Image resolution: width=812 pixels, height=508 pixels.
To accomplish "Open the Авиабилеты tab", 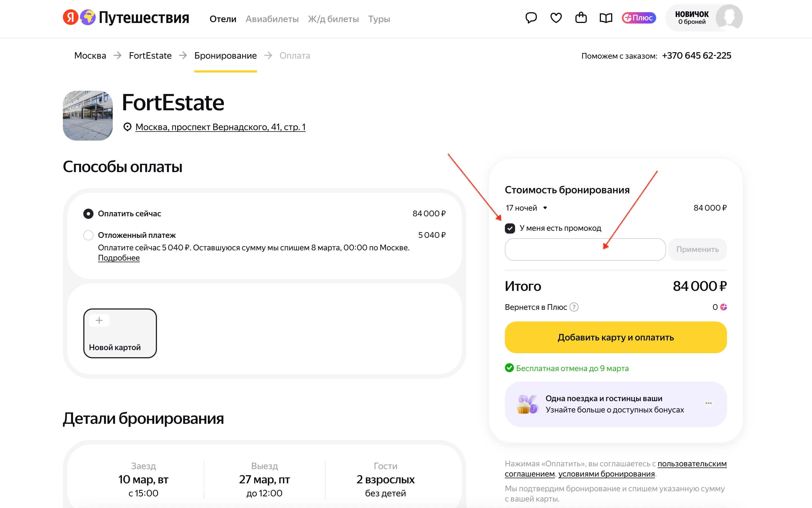I will point(272,19).
